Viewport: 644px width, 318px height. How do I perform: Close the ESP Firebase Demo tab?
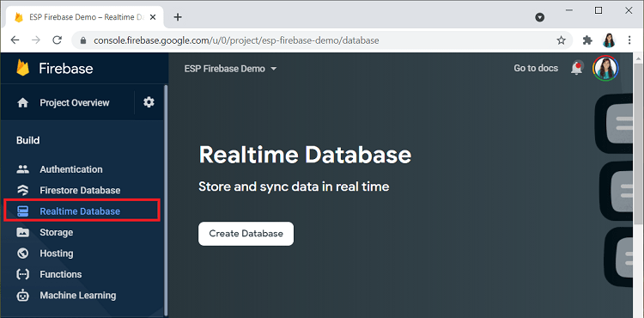[x=153, y=17]
